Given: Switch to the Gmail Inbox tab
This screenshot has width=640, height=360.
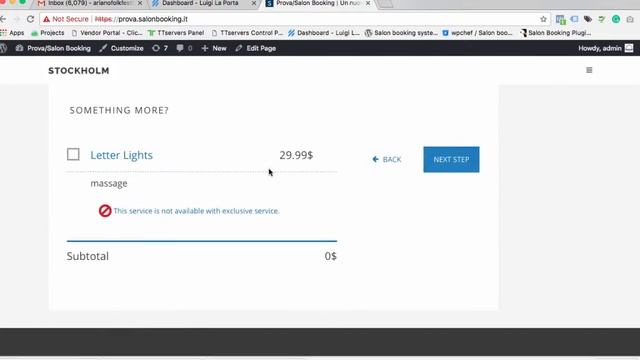Looking at the screenshot, I should click(x=89, y=3).
